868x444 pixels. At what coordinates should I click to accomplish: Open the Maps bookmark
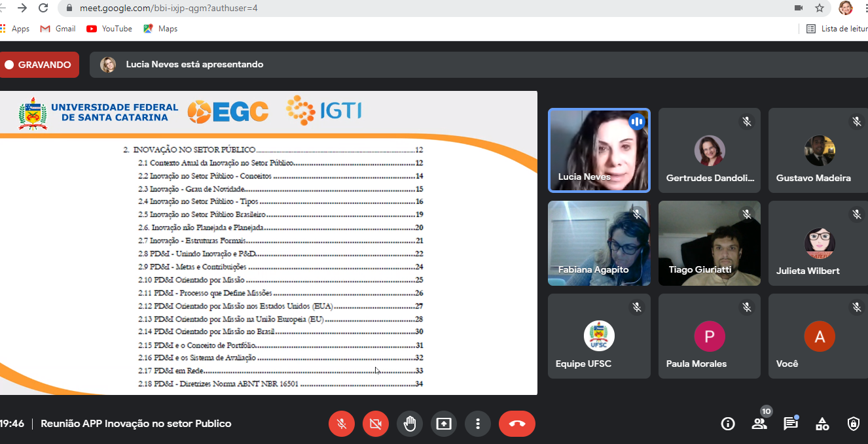[160, 29]
